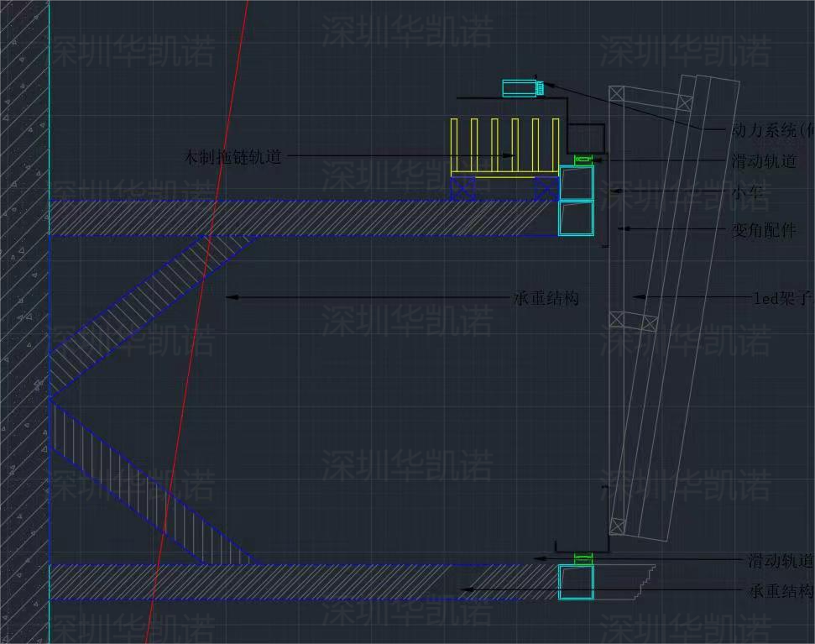This screenshot has width=815, height=644.
Task: Select the lower 滑动轨道 label
Action: 780,561
